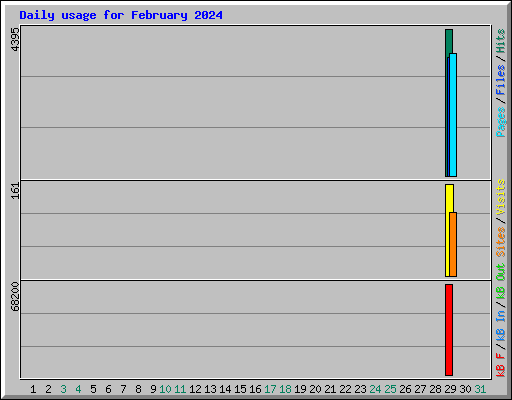
Task: Click day 23 on the x-axis
Action: pyautogui.click(x=360, y=389)
